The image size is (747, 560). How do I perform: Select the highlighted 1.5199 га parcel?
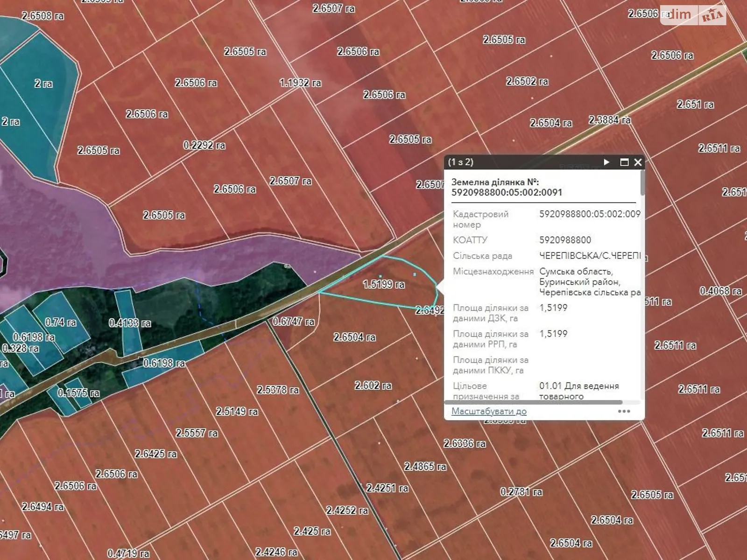[x=384, y=284]
